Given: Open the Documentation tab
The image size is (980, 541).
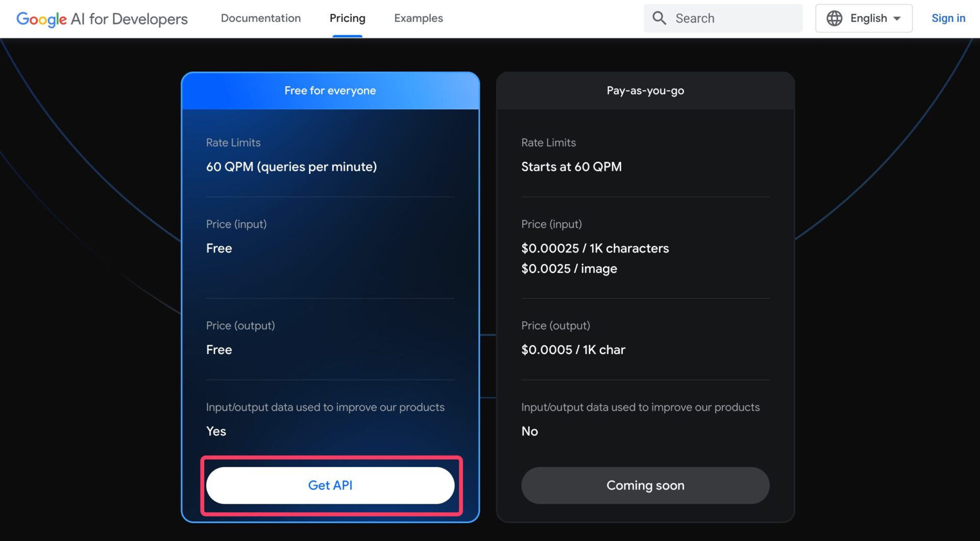Looking at the screenshot, I should [x=260, y=18].
